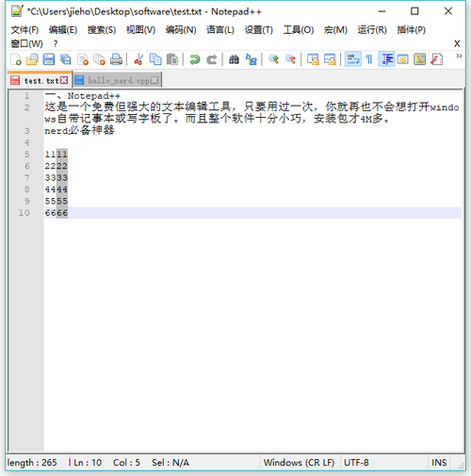Maximize the Notepad++ window
The width and height of the screenshot is (471, 476).
tap(414, 11)
